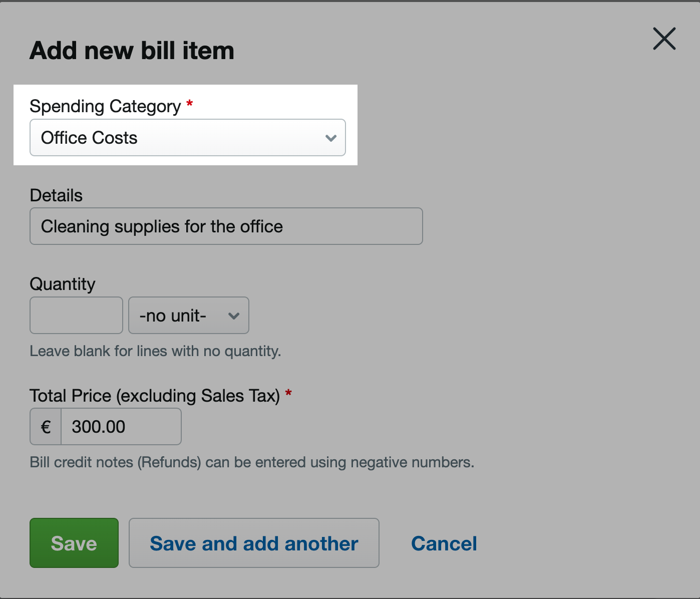Viewport: 700px width, 599px height.
Task: Open the -no unit- dropdown
Action: [x=189, y=316]
